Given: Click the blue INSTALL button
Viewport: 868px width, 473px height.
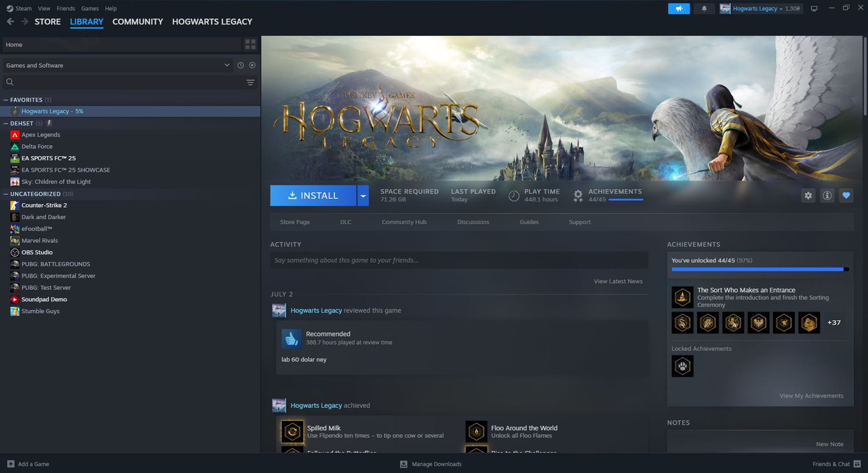Looking at the screenshot, I should 313,195.
